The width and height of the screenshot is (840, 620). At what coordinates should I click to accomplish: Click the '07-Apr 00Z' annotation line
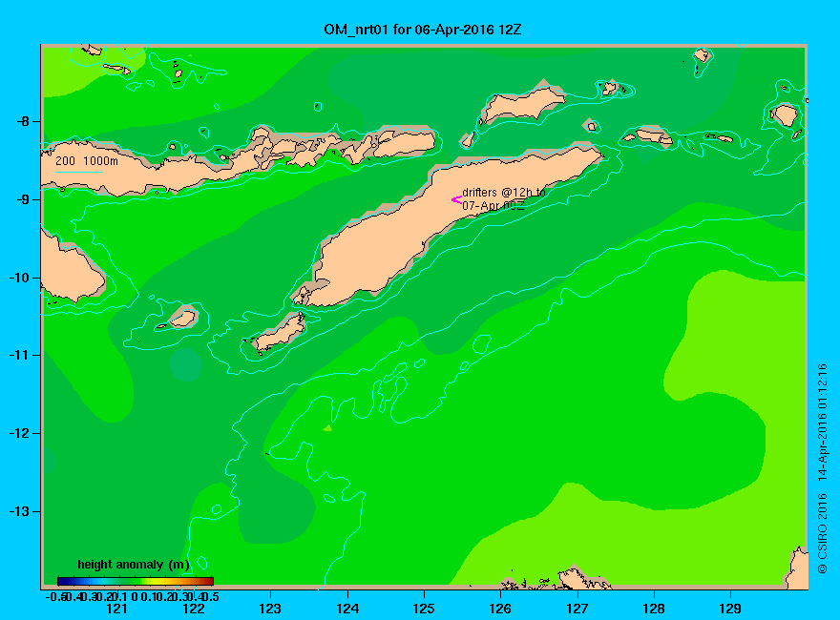(493, 205)
